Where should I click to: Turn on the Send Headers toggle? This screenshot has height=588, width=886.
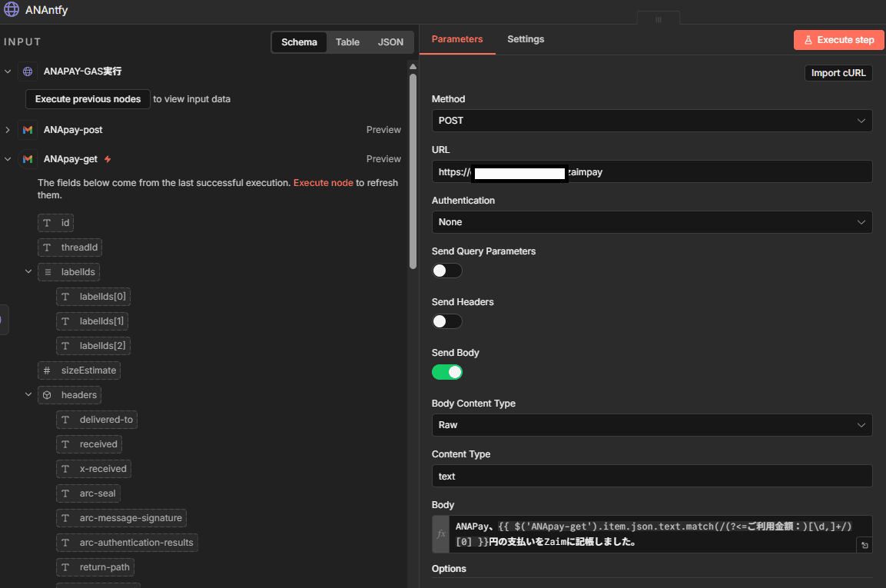[447, 321]
